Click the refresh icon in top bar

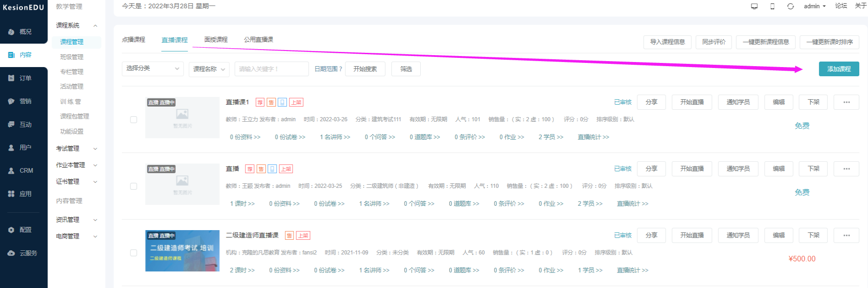tap(790, 6)
